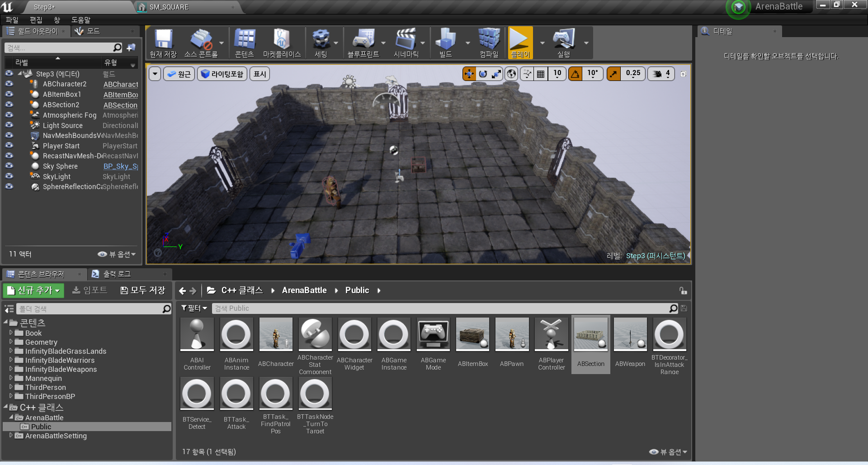Viewport: 868px width, 465px height.
Task: Click Step3 (퍼시스턴트) level link
Action: point(656,256)
